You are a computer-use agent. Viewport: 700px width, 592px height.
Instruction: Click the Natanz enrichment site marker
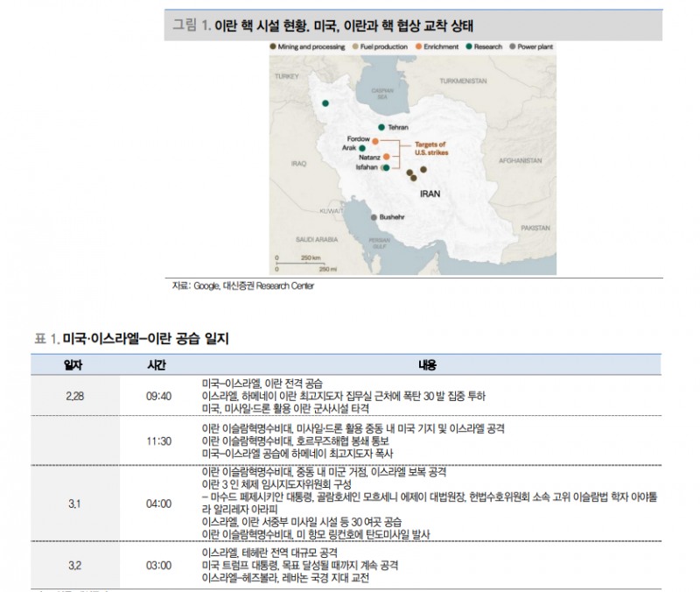tap(387, 157)
